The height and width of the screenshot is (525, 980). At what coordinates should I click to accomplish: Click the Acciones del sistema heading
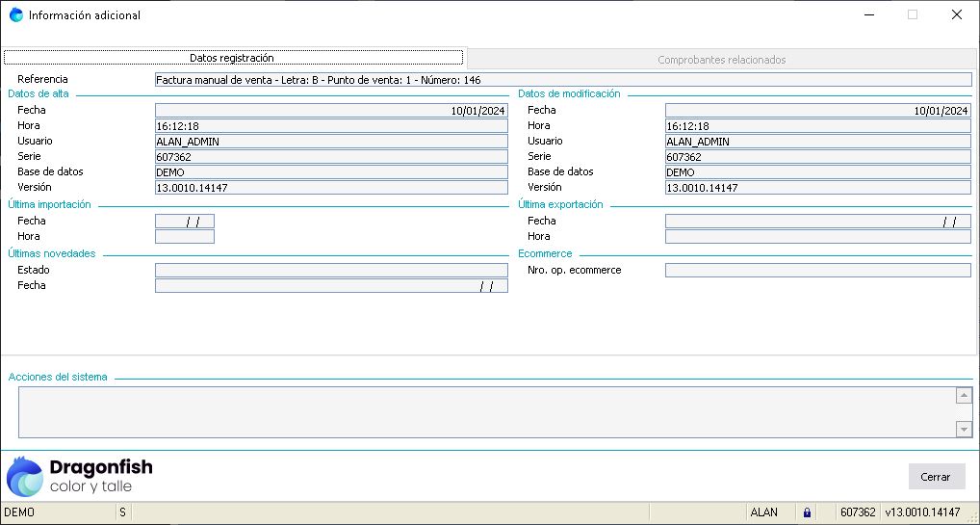[58, 377]
